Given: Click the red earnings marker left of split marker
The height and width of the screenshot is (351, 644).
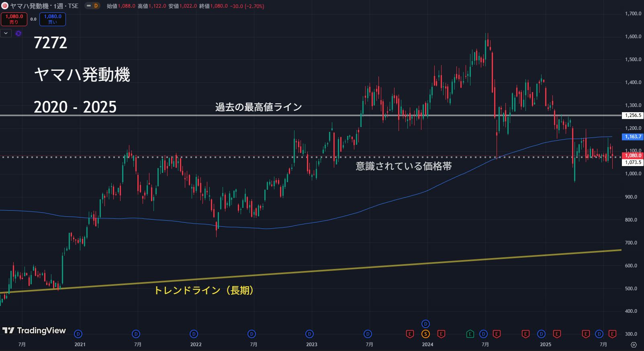Looking at the screenshot, I should point(410,334).
